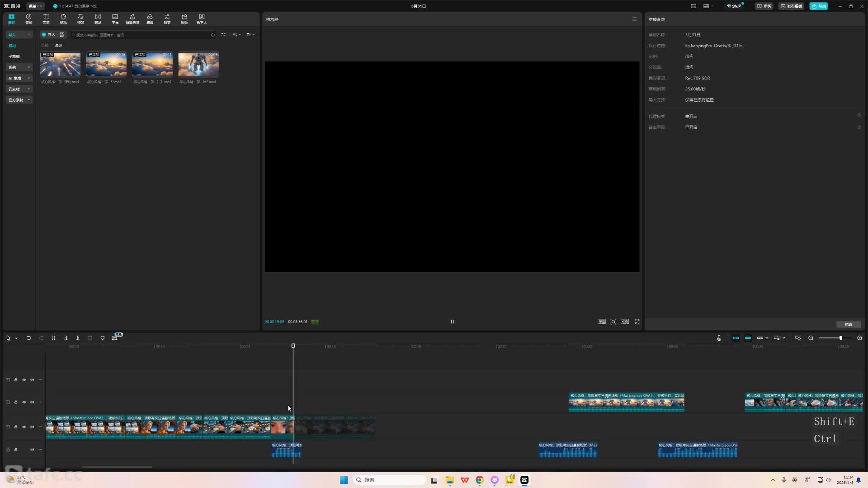Click the timeline zoom slider handle

840,338
